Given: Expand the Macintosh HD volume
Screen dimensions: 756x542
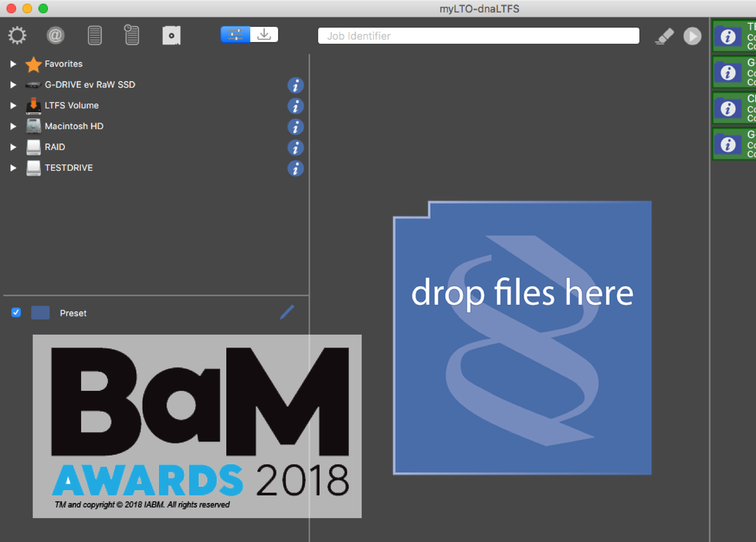Looking at the screenshot, I should pos(13,126).
